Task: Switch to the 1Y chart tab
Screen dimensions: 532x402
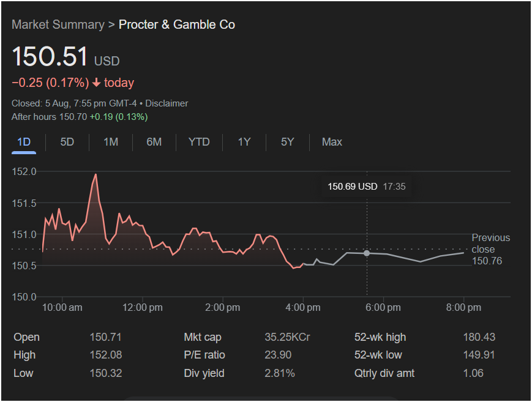Action: tap(244, 142)
